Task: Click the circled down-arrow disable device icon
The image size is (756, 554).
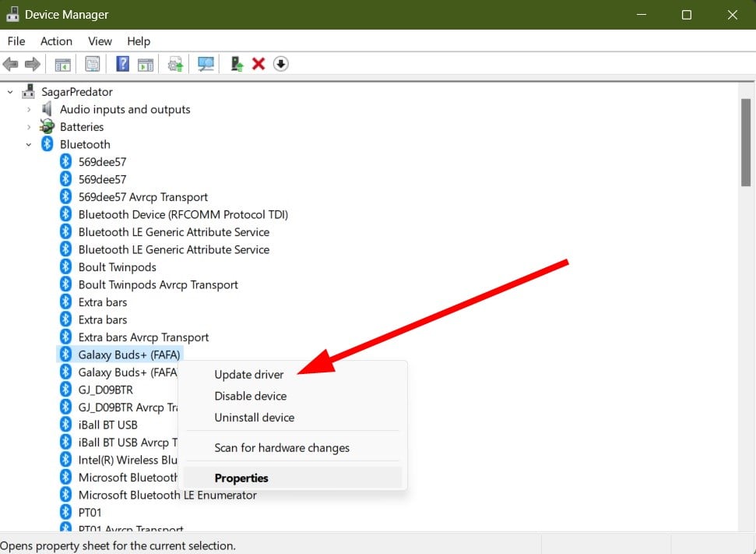Action: pyautogui.click(x=280, y=64)
